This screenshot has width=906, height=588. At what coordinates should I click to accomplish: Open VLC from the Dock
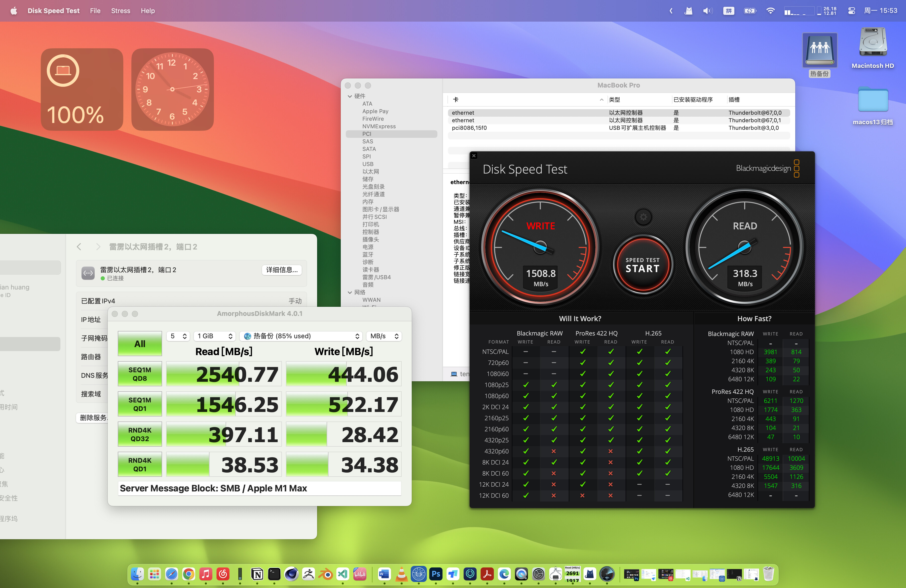pyautogui.click(x=401, y=574)
